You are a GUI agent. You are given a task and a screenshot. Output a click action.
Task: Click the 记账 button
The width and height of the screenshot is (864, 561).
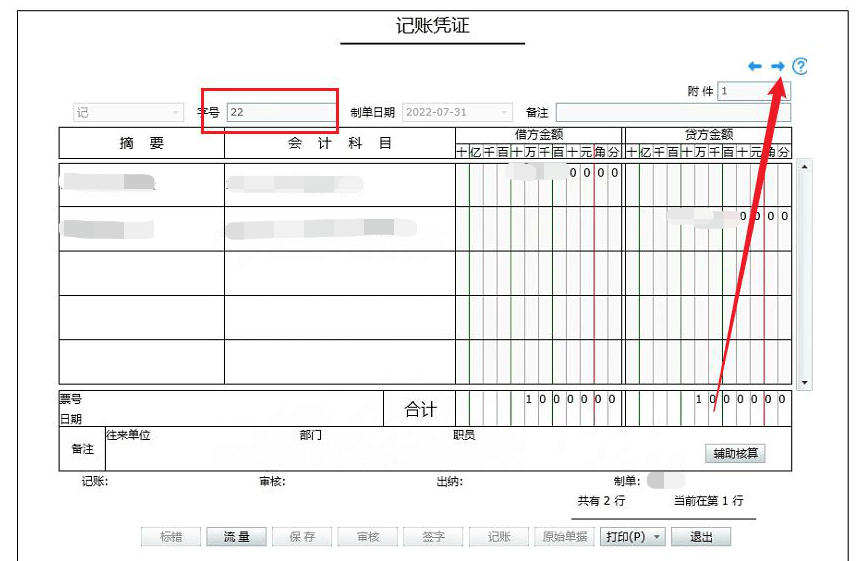tap(499, 537)
